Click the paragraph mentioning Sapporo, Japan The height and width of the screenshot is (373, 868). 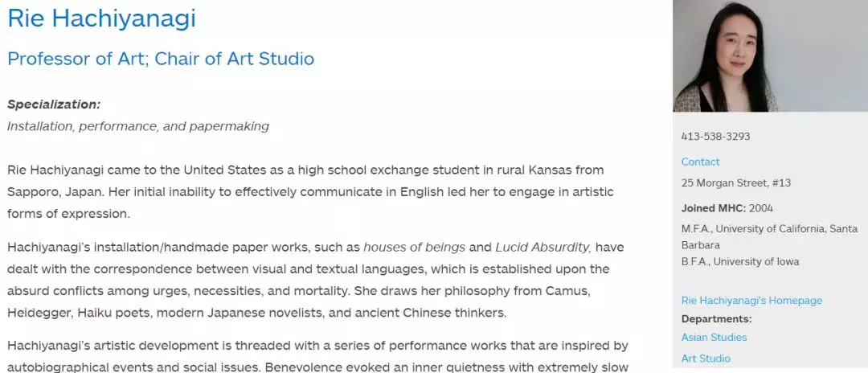[305, 192]
